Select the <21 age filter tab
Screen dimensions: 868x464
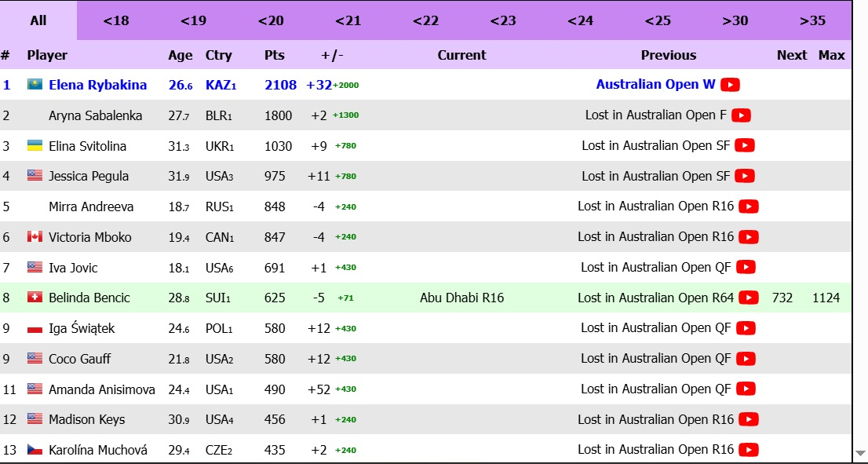[x=348, y=20]
